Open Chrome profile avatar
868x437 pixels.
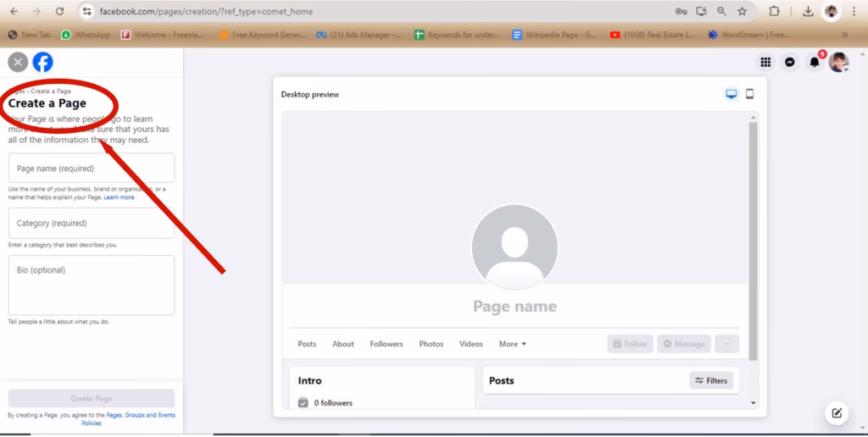click(x=831, y=11)
